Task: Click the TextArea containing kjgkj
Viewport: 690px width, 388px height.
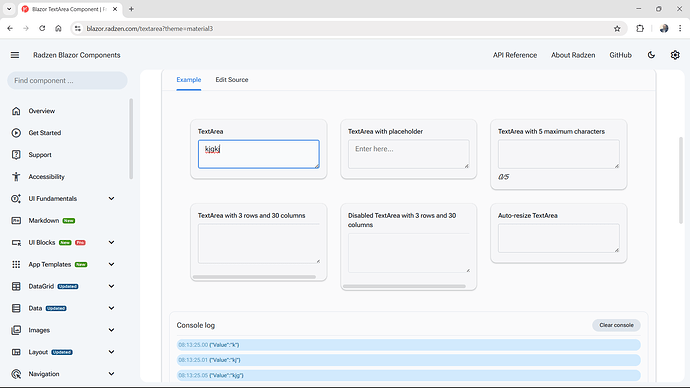Action: tap(259, 154)
